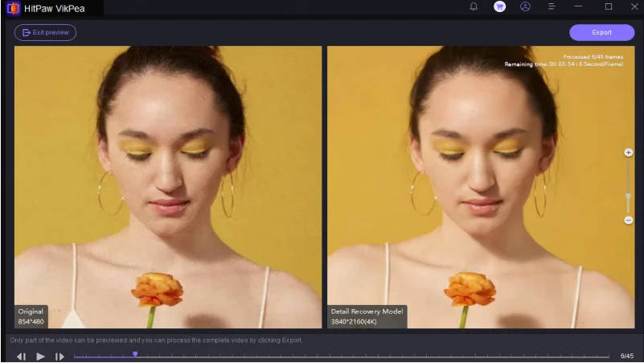This screenshot has height=363, width=644.
Task: Click the HitPaw VikPea logo icon
Action: pos(12,7)
